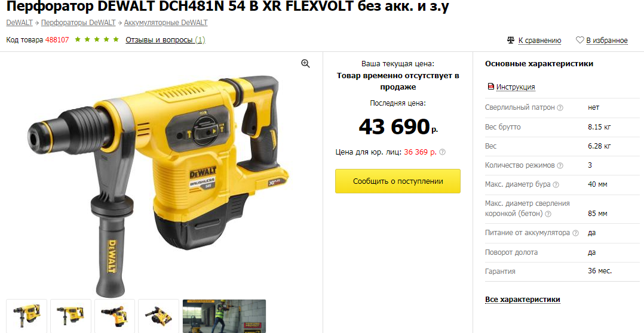This screenshot has height=333, width=644.
Task: Click the Сообщить о поступлении button
Action: (x=398, y=181)
